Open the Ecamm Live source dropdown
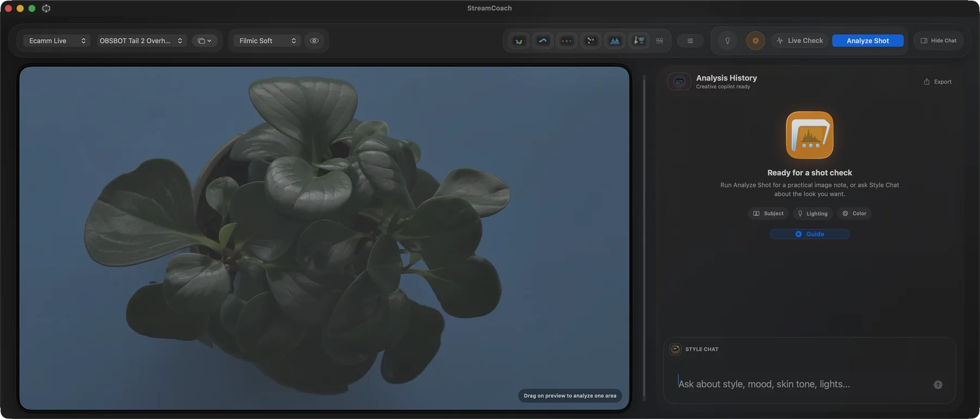This screenshot has height=419, width=980. [x=57, y=41]
